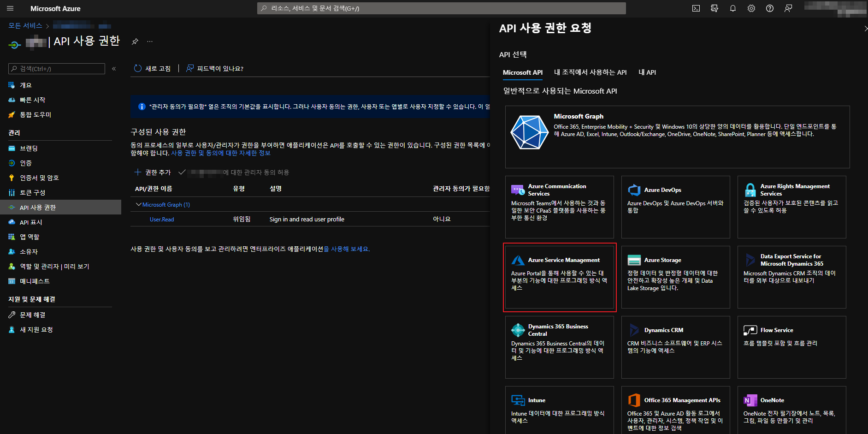Screen dimensions: 868x434
Task: Click the directory and subscription filter icon
Action: tap(714, 8)
